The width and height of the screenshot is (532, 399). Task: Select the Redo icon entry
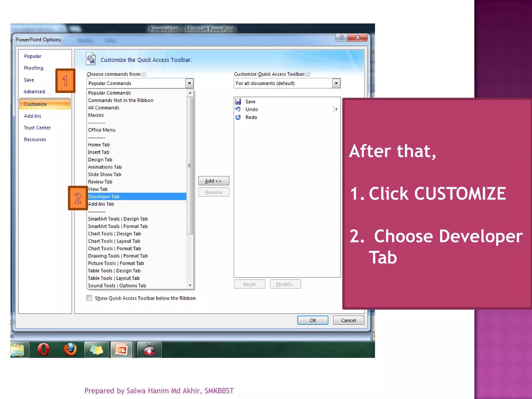point(238,117)
